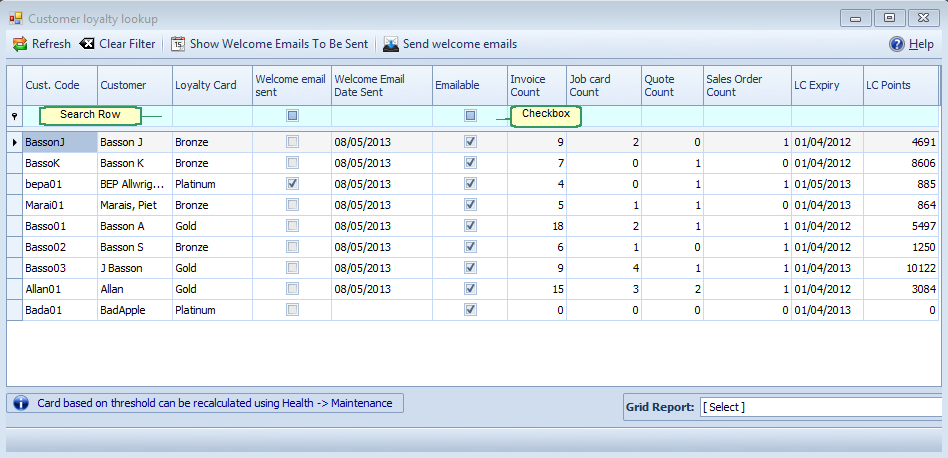Viewport: 948px width, 458px height.
Task: Select the BassonJ customer code cell
Action: coord(60,143)
